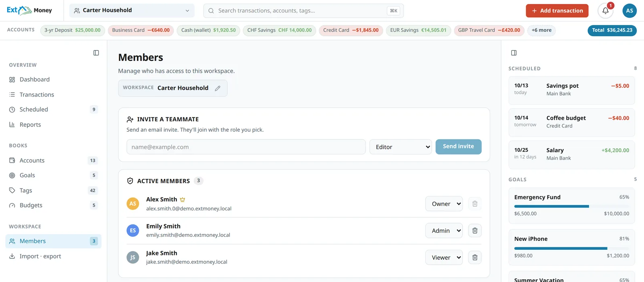Click the ES avatar for Emily Smith
The height and width of the screenshot is (282, 644).
pyautogui.click(x=133, y=230)
